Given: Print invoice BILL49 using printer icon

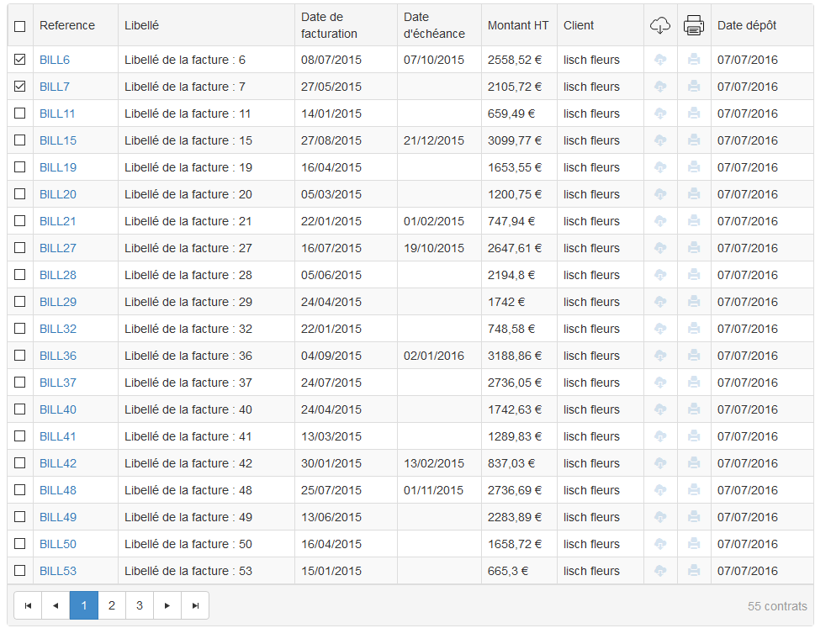Looking at the screenshot, I should point(694,517).
